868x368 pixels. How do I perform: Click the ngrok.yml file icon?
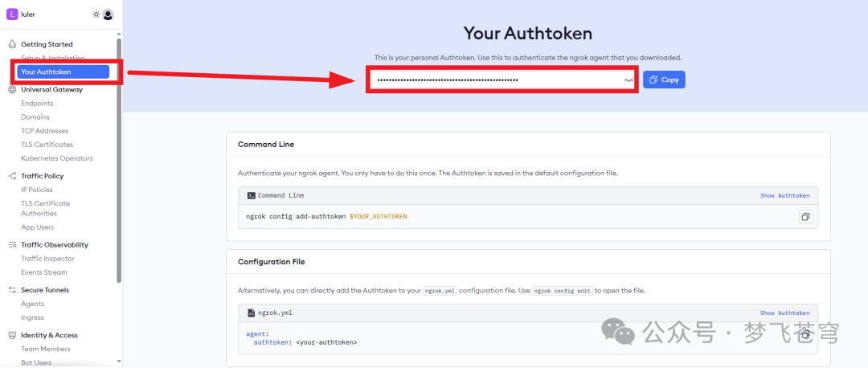pyautogui.click(x=252, y=313)
